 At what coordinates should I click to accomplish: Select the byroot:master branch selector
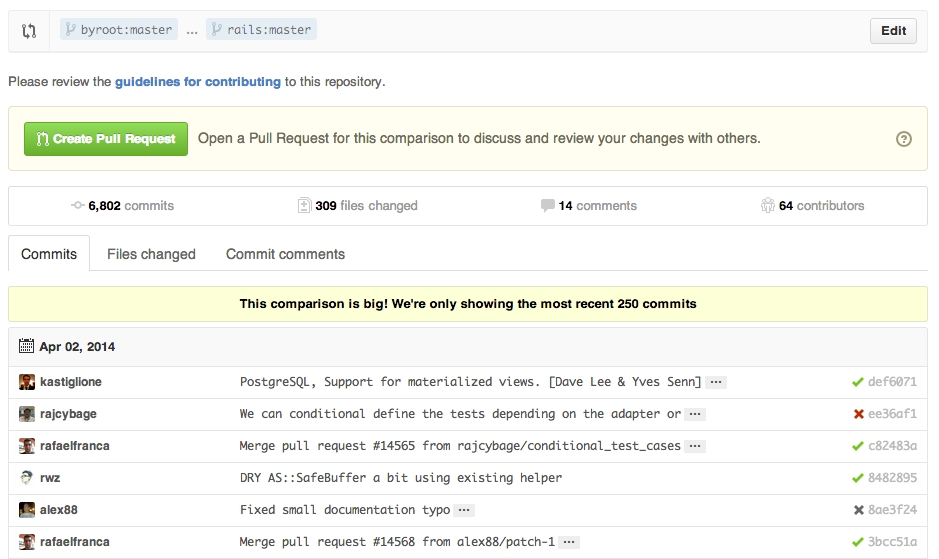point(118,30)
